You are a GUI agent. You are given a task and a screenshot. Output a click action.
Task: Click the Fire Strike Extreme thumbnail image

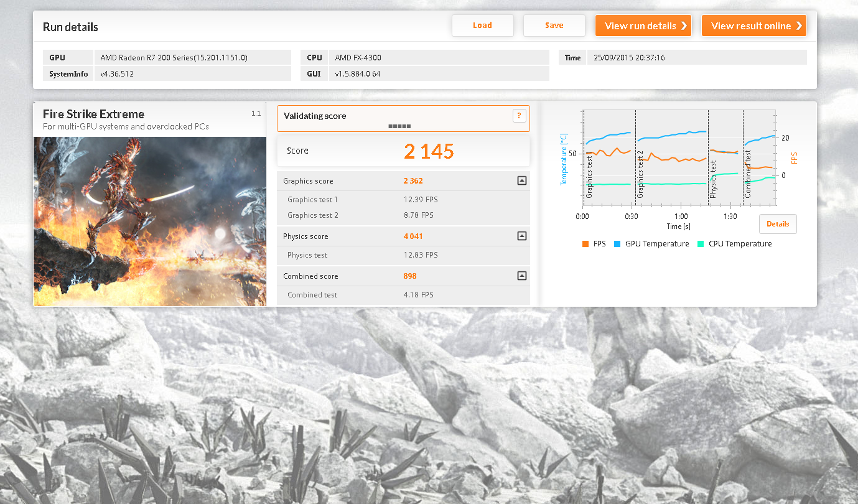[x=149, y=222]
